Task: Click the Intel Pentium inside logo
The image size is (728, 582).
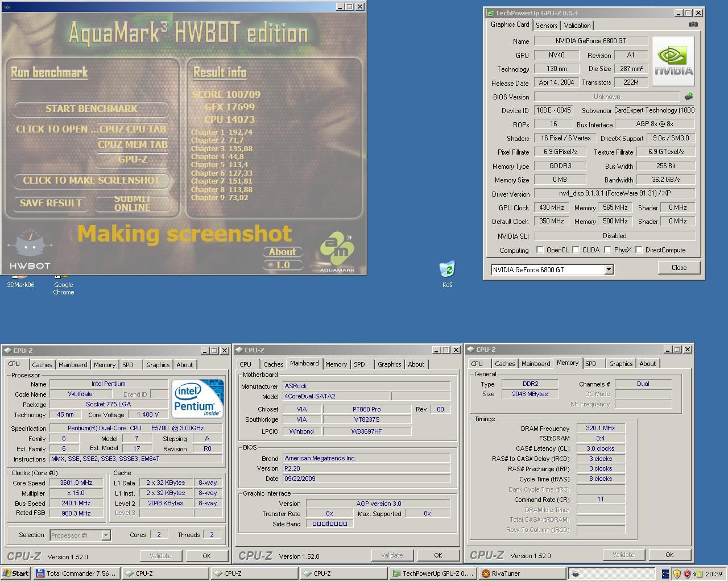Action: pyautogui.click(x=197, y=399)
